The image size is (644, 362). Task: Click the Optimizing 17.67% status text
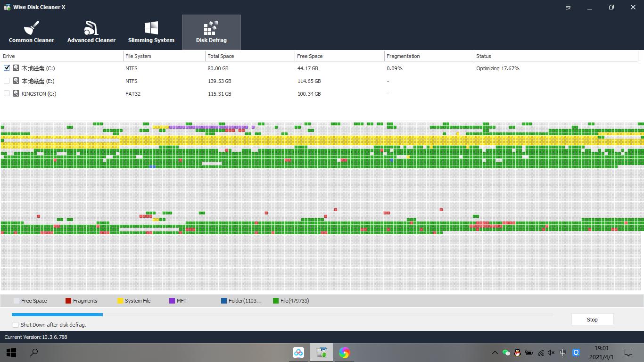[498, 68]
